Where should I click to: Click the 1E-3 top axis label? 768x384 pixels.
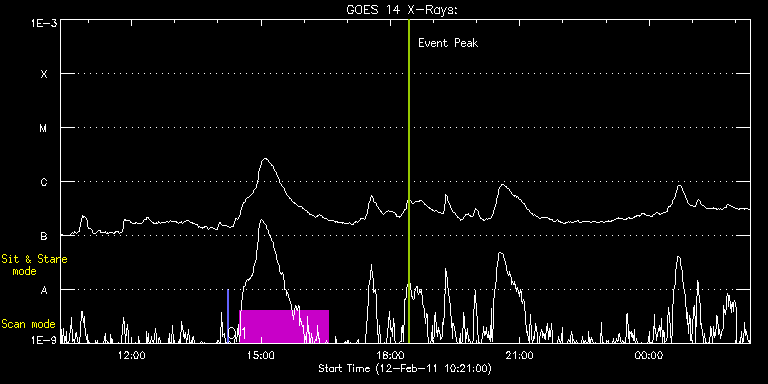click(43, 23)
